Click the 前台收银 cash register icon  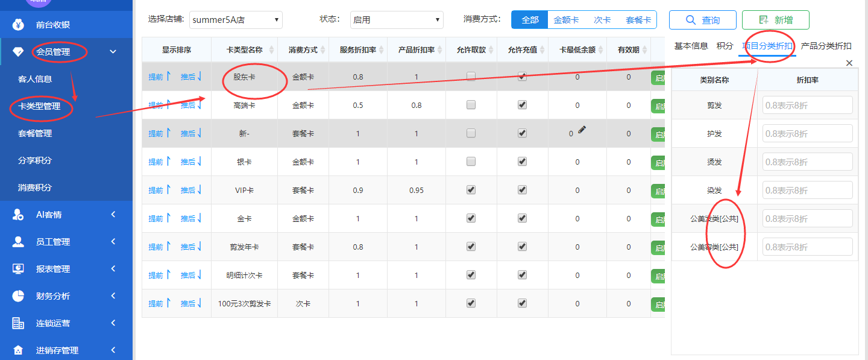18,25
